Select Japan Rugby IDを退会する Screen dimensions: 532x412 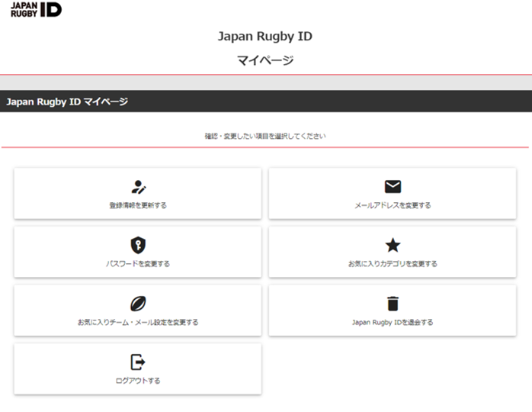(x=393, y=311)
